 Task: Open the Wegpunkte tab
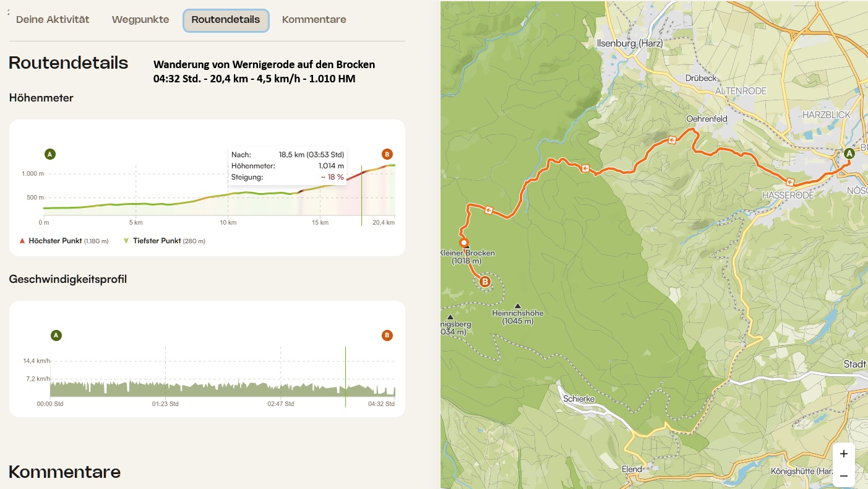point(140,20)
